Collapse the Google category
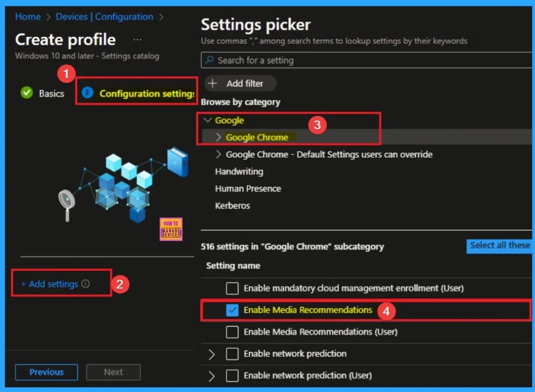Image resolution: width=535 pixels, height=392 pixels. pos(207,120)
